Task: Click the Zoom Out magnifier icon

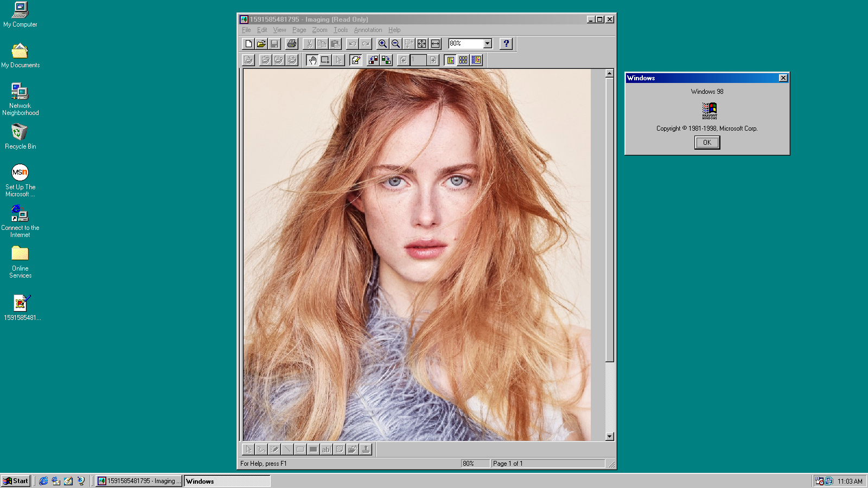Action: 395,44
